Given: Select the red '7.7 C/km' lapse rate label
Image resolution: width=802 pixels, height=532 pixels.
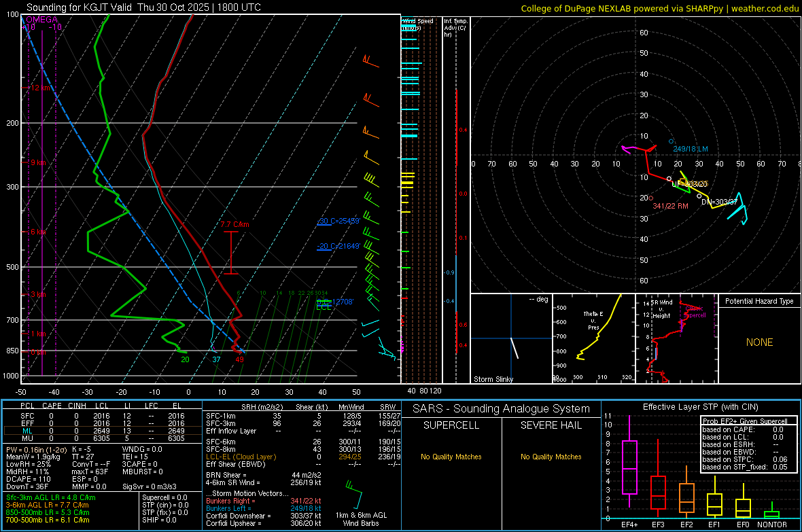Looking at the screenshot, I should pos(234,224).
